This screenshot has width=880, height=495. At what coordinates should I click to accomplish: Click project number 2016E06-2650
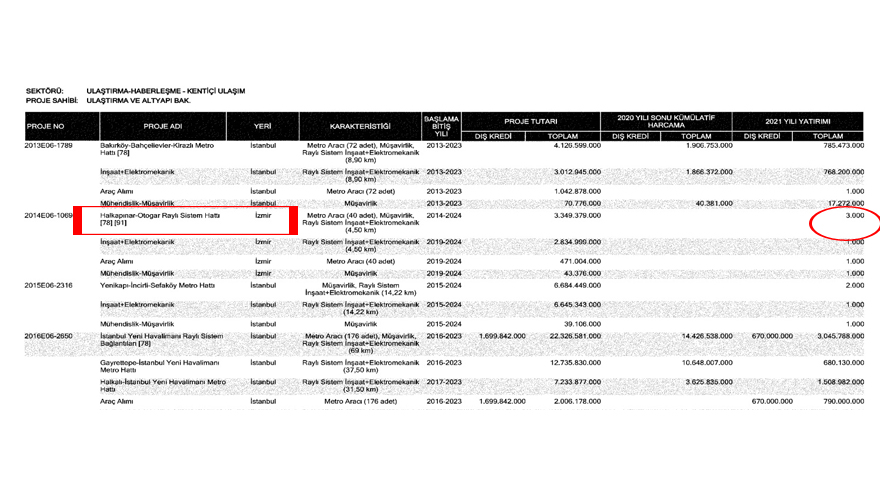[x=49, y=337]
